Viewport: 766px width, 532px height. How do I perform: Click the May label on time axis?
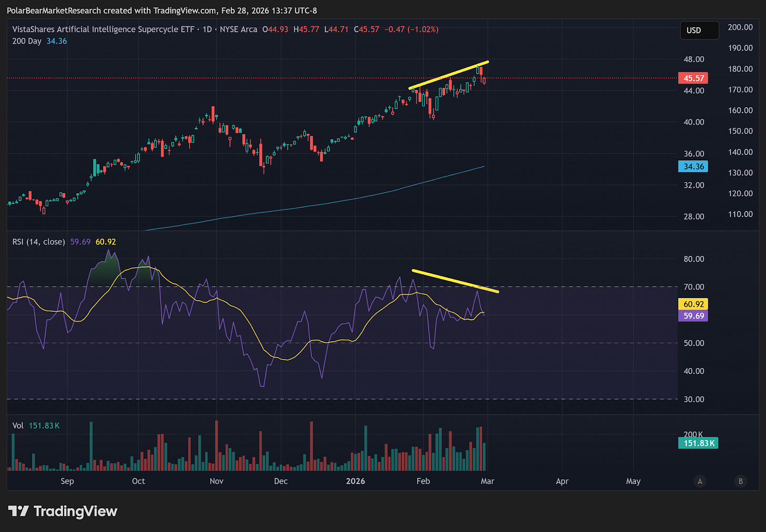pyautogui.click(x=633, y=481)
